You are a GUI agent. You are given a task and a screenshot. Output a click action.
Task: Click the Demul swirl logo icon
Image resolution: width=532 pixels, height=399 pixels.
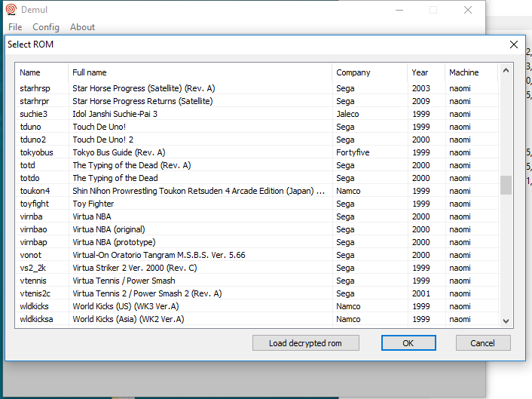pyautogui.click(x=11, y=10)
